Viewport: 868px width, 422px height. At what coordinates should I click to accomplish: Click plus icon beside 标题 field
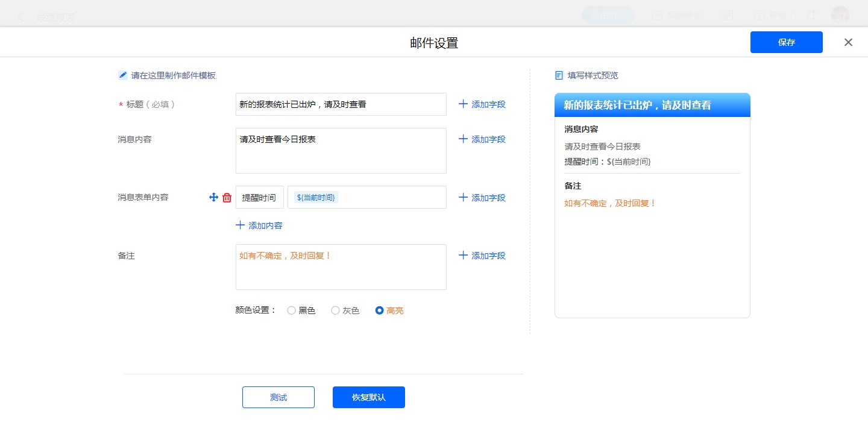[463, 104]
